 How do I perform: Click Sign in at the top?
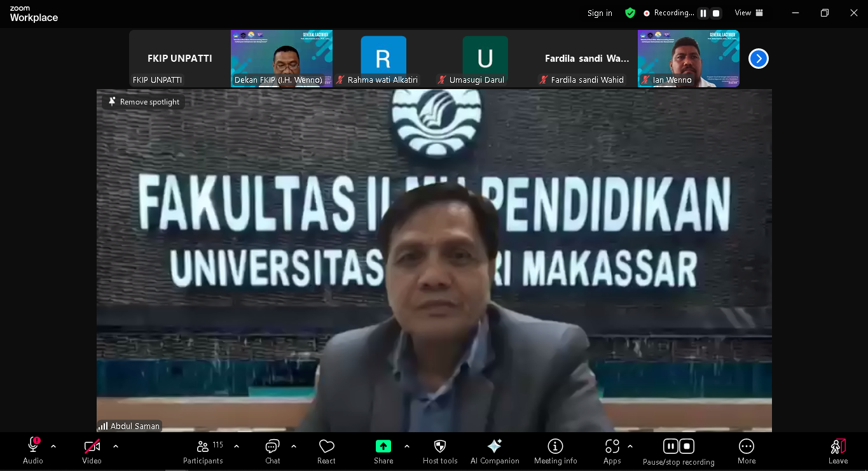pos(600,13)
